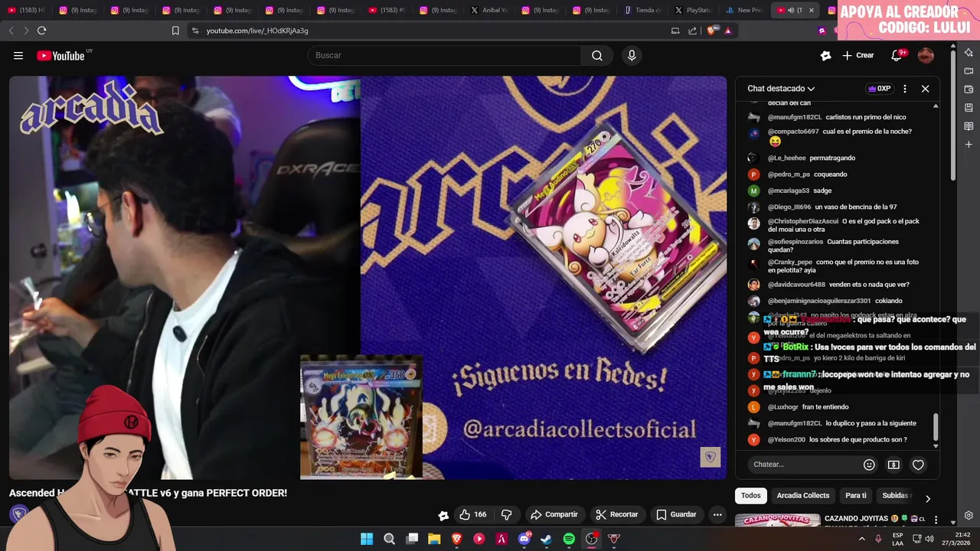Click the live chat scrollbar

click(935, 429)
